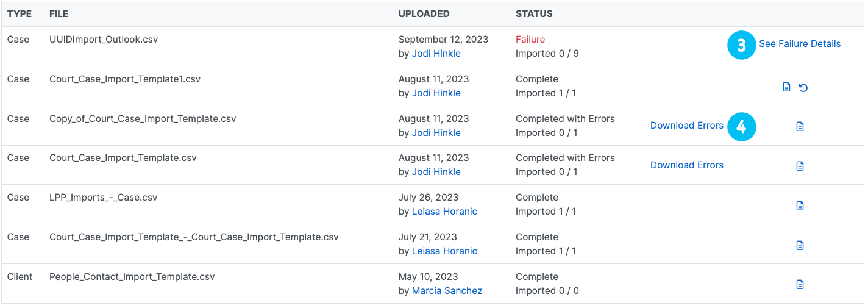
Task: Click document icon for Copy_of_Court_Case_Import_Template.csv row
Action: [800, 126]
